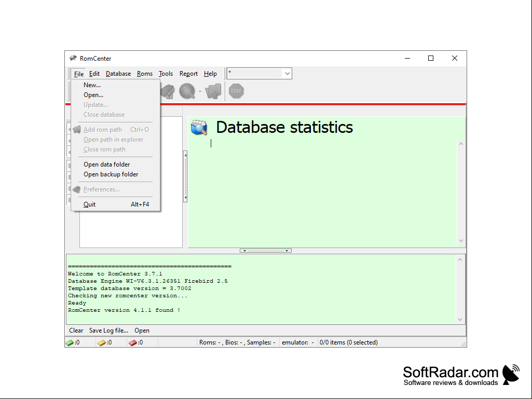The image size is (532, 399).
Task: Click the log line 'Welcome to RomCenter 3.7.1'
Action: tap(115, 274)
